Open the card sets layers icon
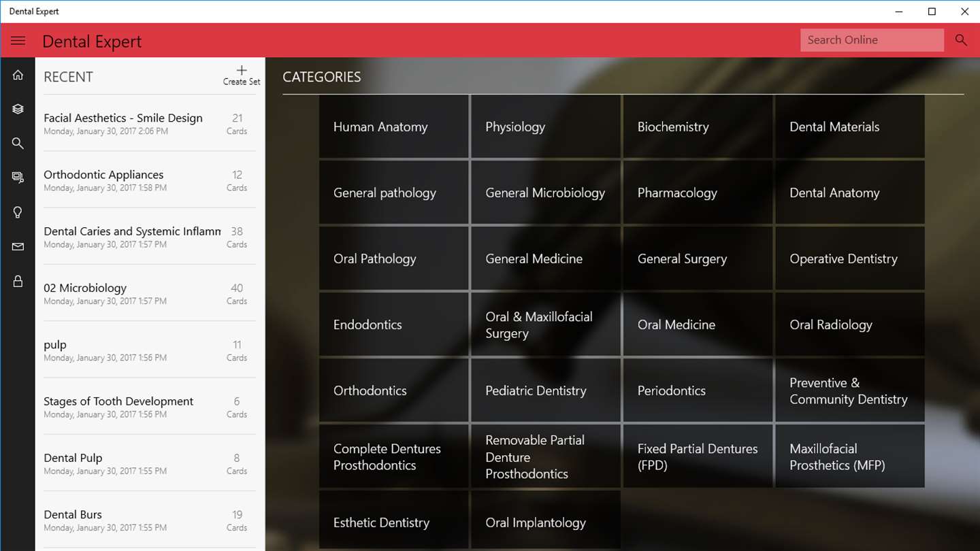The height and width of the screenshot is (551, 980). (x=18, y=109)
